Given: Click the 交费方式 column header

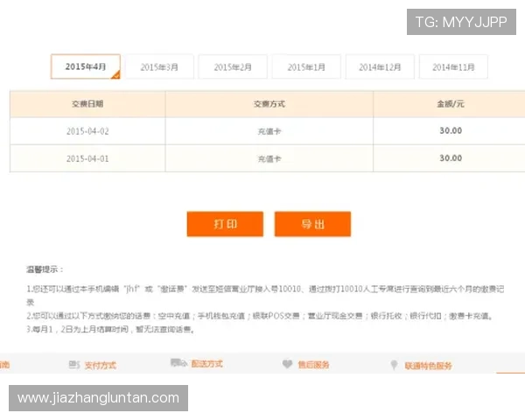Looking at the screenshot, I should pyautogui.click(x=269, y=104).
